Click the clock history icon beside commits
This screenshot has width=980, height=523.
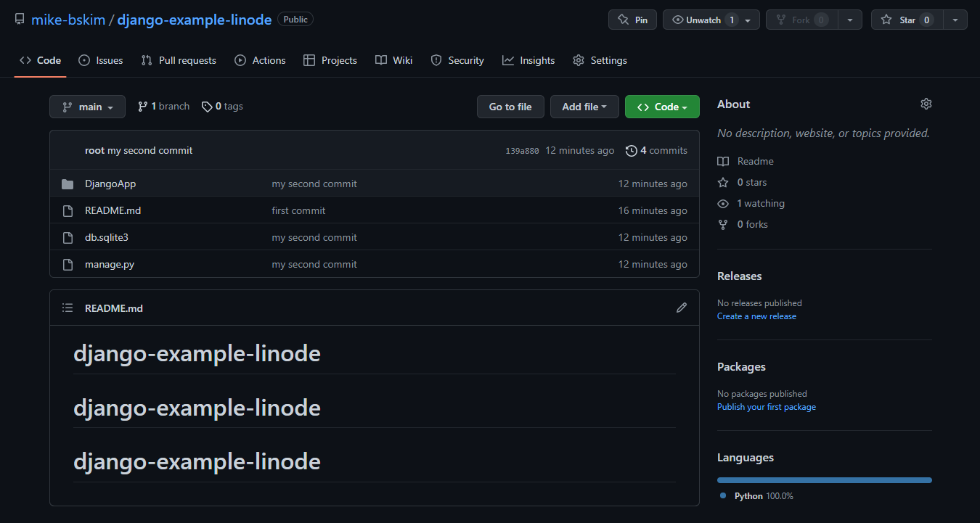632,150
